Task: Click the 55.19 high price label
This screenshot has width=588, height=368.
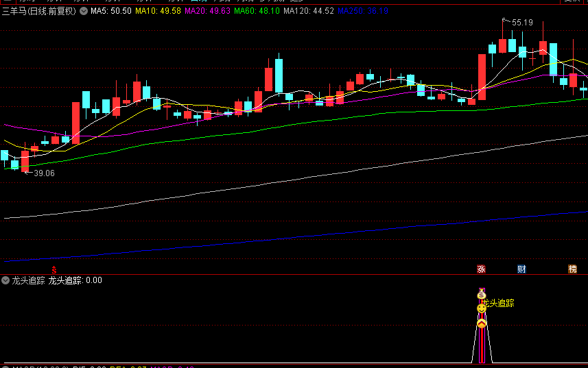Action: pyautogui.click(x=522, y=23)
